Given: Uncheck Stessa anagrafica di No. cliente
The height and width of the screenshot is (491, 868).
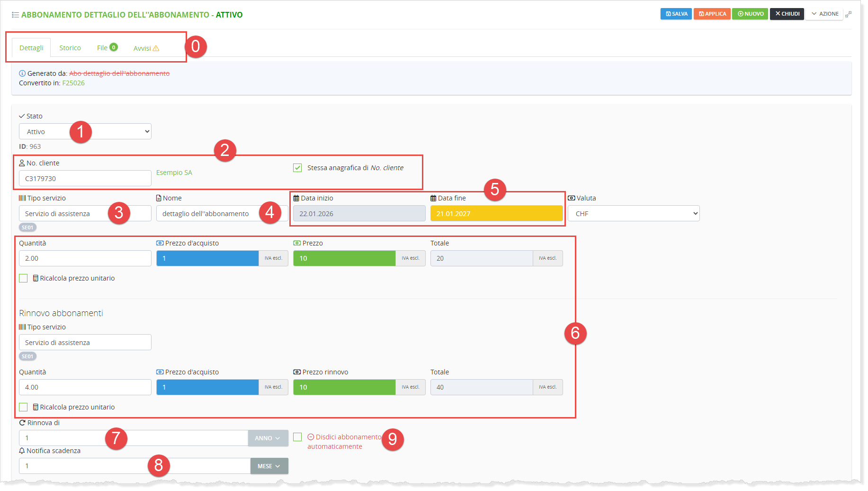Looking at the screenshot, I should pyautogui.click(x=297, y=168).
